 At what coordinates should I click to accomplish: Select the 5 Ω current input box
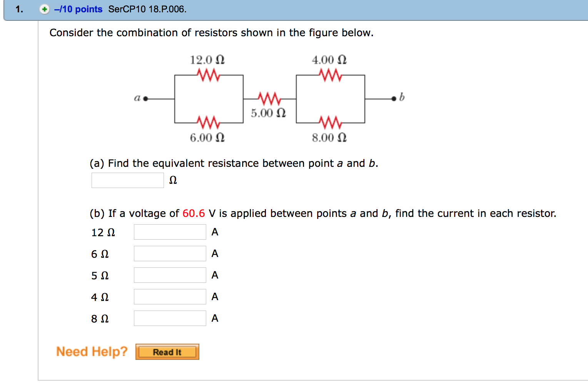170,275
